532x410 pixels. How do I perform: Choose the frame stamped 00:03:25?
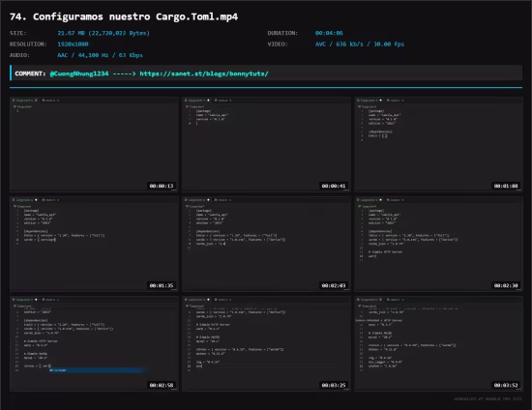[266, 344]
